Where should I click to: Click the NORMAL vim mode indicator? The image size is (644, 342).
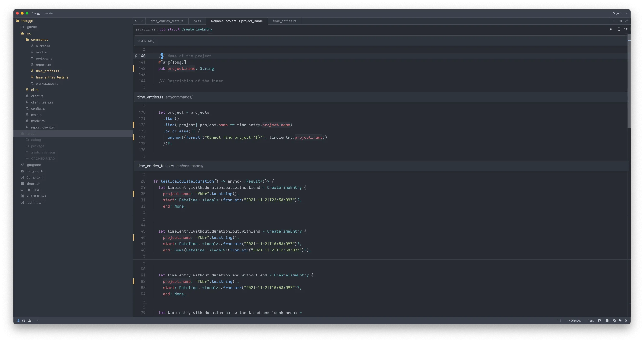575,321
